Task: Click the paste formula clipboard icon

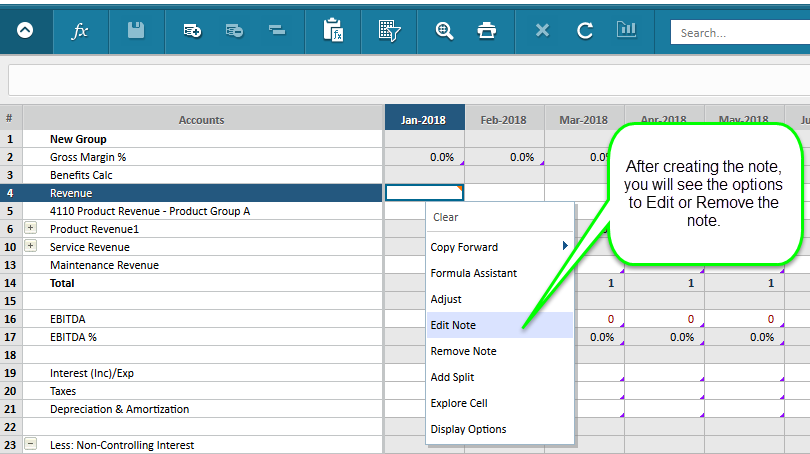Action: 333,30
